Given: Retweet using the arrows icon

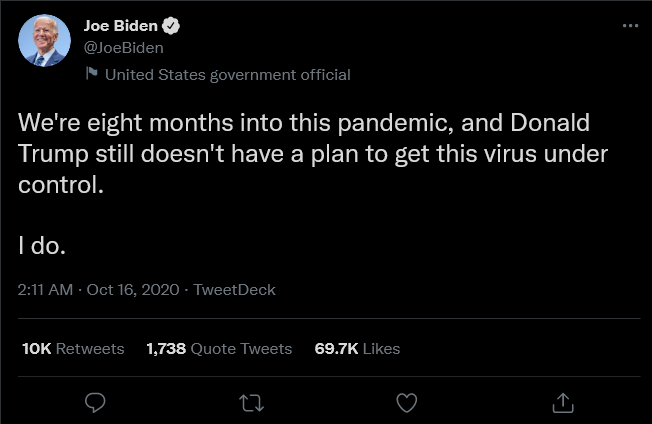Looking at the screenshot, I should 250,402.
